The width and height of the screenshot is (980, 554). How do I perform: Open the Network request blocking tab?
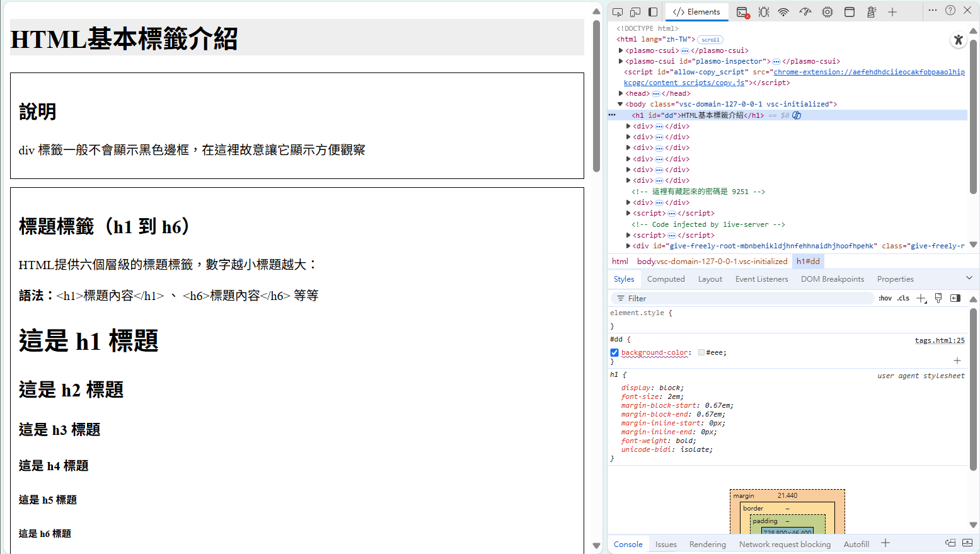785,545
